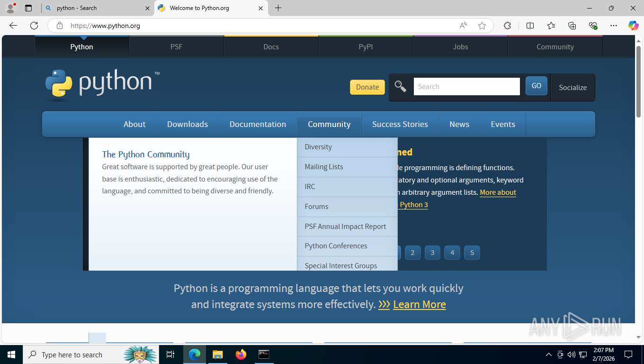This screenshot has height=364, width=644.
Task: Choose Diversity from Community dropdown
Action: (347, 147)
